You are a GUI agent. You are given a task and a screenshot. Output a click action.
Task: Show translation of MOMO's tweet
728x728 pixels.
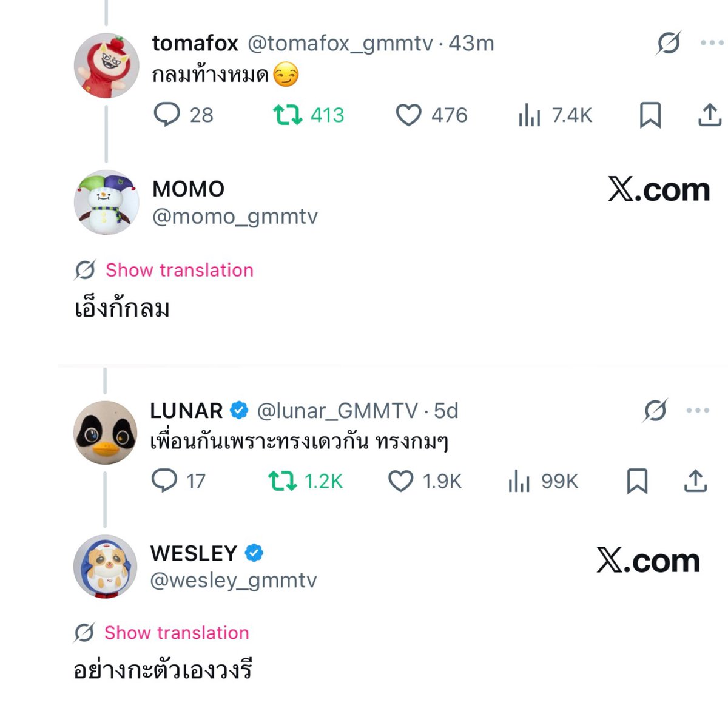pos(179,270)
